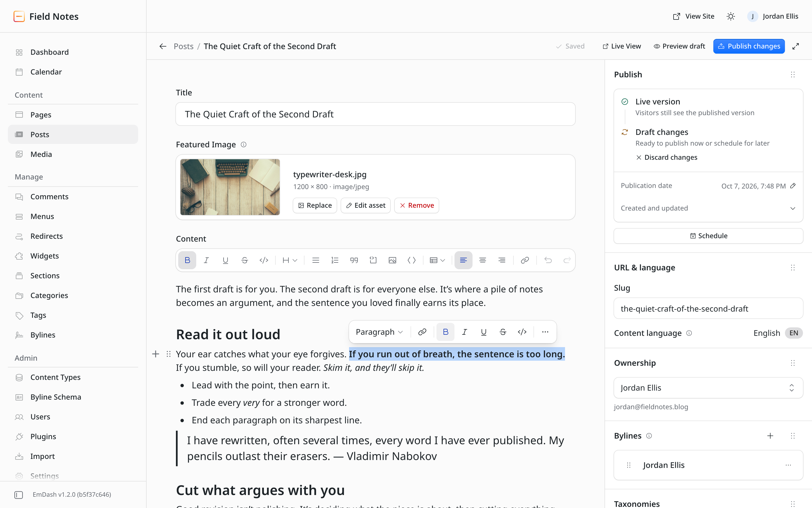
Task: Insert a blockquote from the toolbar
Action: coord(354,260)
